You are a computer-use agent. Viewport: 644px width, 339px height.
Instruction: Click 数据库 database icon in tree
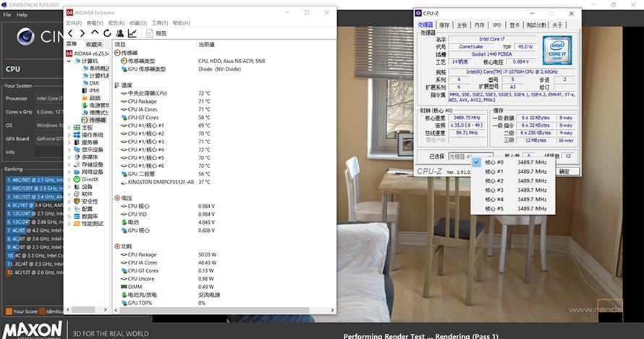click(x=77, y=216)
